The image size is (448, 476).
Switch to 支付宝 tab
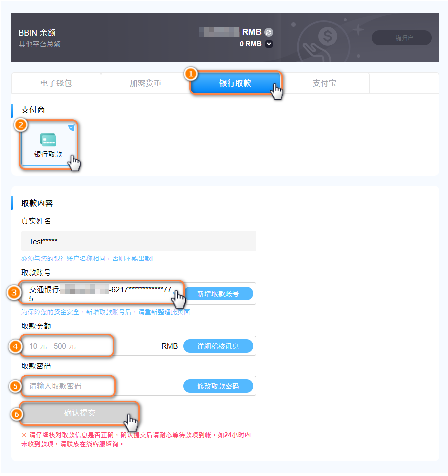pyautogui.click(x=324, y=83)
